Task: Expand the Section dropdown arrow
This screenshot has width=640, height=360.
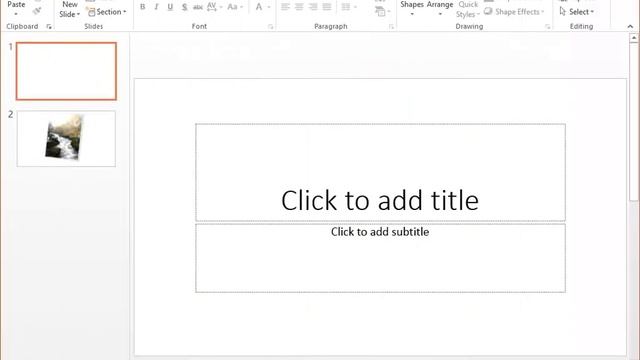Action: tap(124, 12)
